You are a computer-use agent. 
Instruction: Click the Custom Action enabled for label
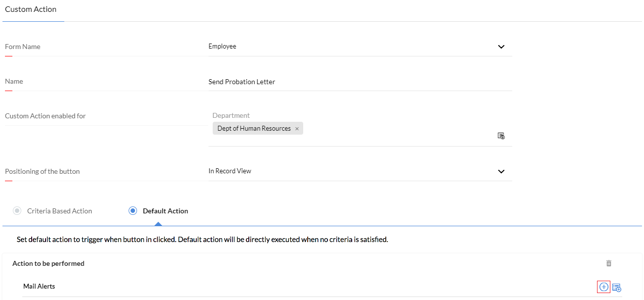click(x=46, y=116)
